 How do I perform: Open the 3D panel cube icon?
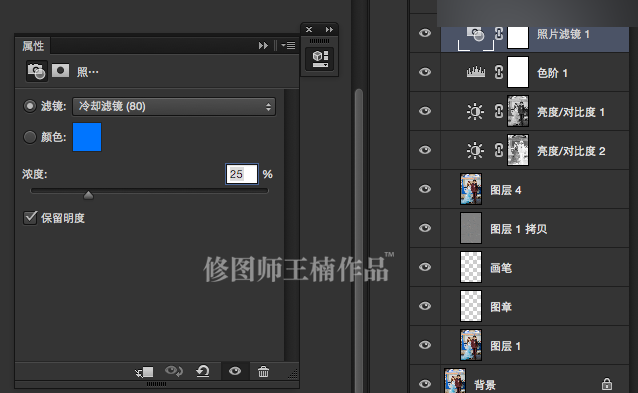tap(320, 59)
